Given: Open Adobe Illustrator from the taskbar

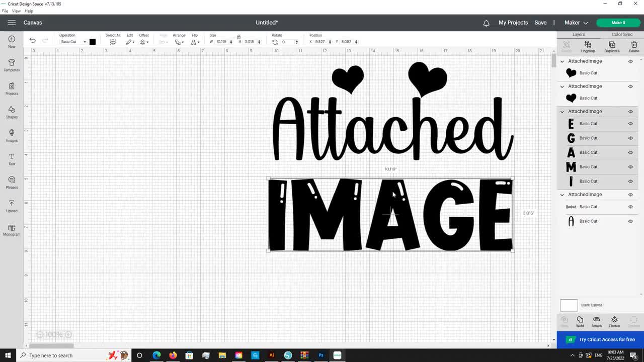Looking at the screenshot, I should (271, 355).
